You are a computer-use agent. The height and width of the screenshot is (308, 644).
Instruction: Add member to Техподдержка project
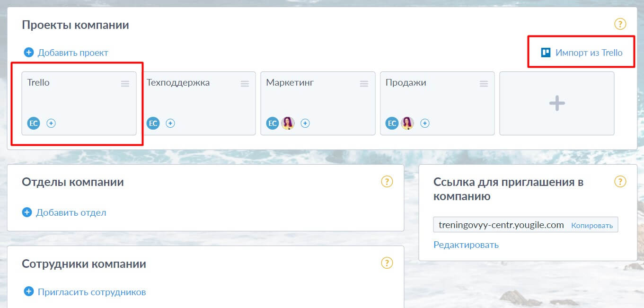click(x=170, y=123)
